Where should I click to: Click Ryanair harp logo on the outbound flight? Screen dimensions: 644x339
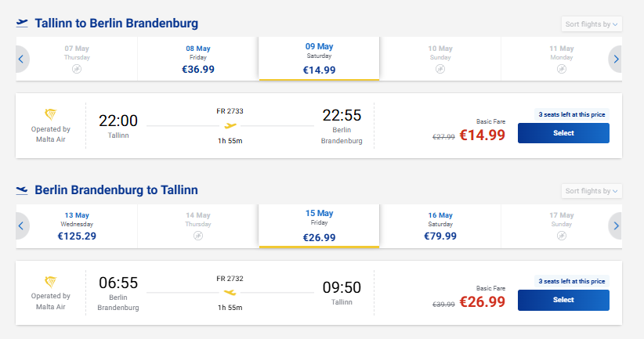tap(50, 114)
